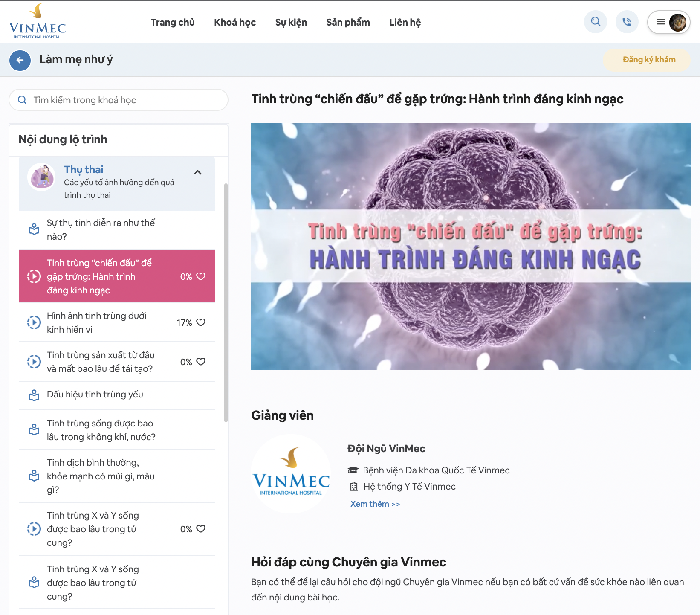Click reading icon for Tinh trùng sống được bao lâu

[x=34, y=430]
